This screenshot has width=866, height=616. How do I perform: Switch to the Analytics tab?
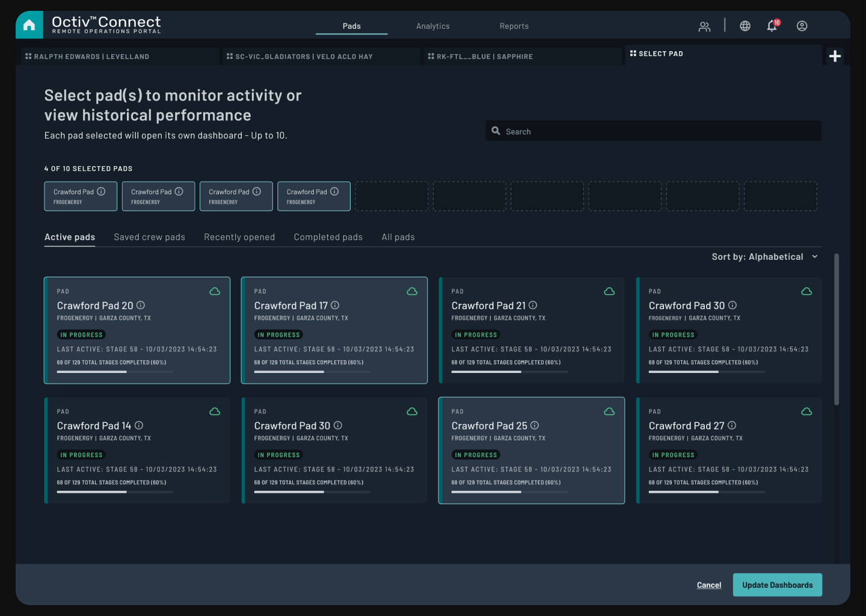432,26
